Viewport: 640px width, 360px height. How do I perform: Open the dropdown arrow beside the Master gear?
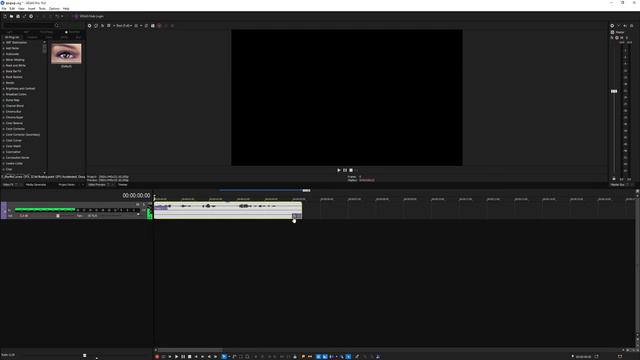(x=618, y=26)
